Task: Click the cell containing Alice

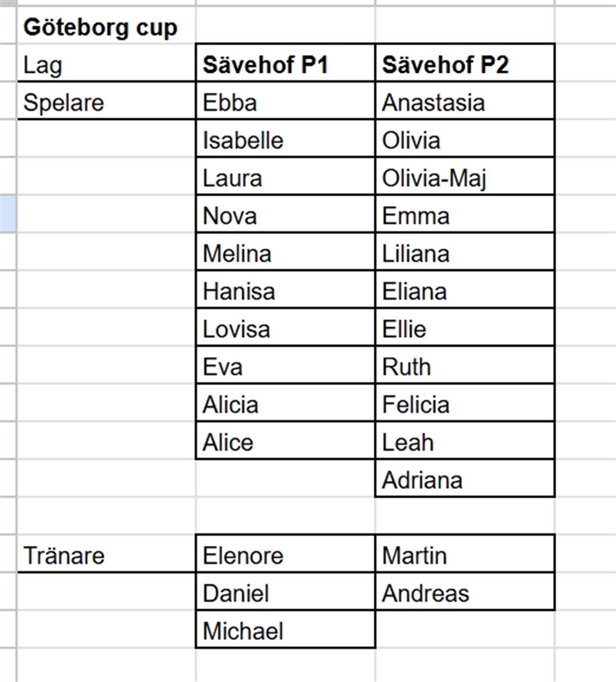Action: (x=285, y=441)
